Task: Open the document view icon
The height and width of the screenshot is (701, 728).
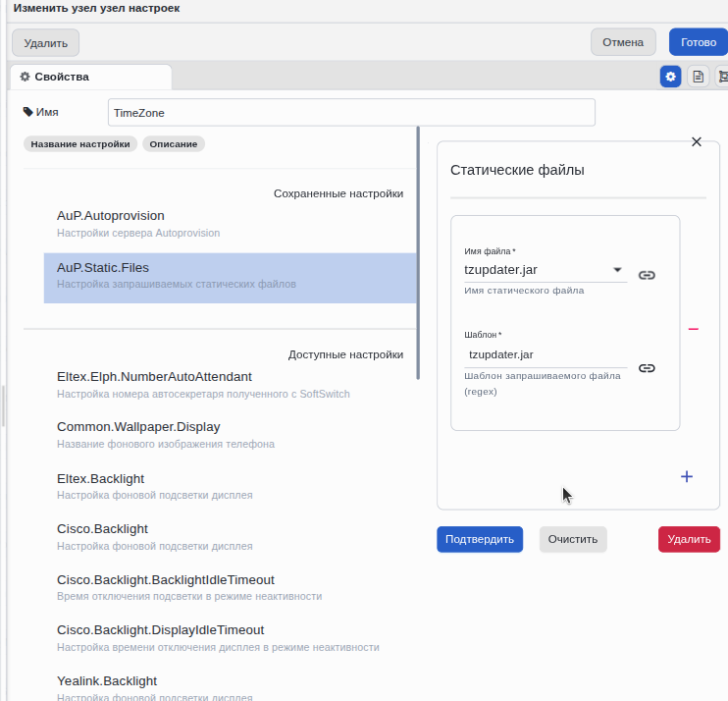Action: (x=698, y=77)
